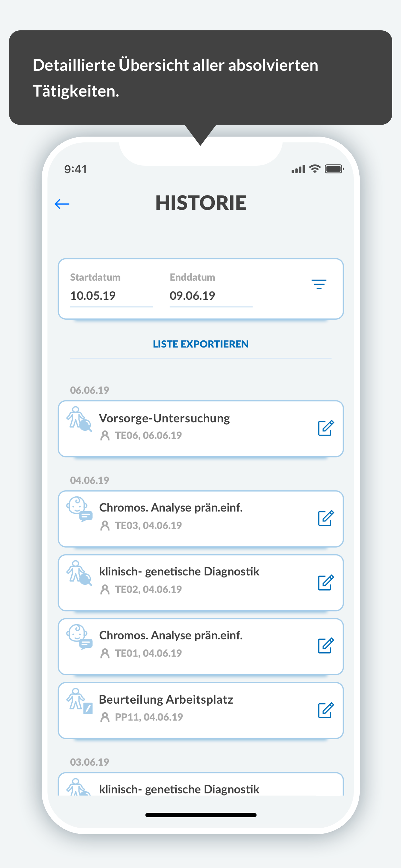The image size is (401, 868).
Task: Open Chromos. Analyse prän.einf. TE01 card
Action: pyautogui.click(x=200, y=646)
